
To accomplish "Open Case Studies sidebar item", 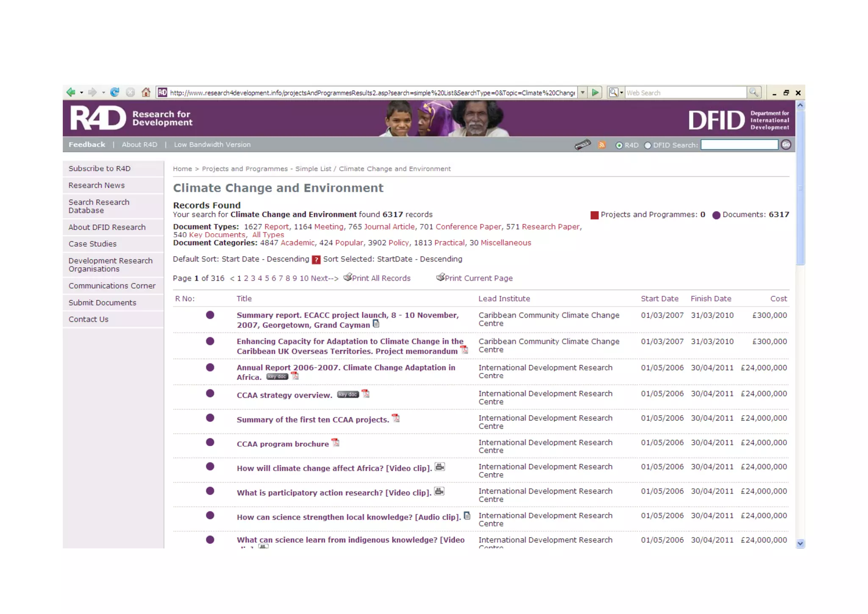I will click(113, 244).
